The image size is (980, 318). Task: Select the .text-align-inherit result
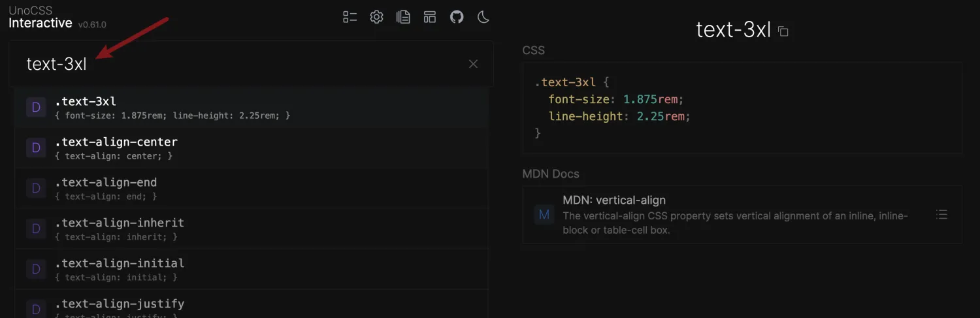pyautogui.click(x=251, y=229)
